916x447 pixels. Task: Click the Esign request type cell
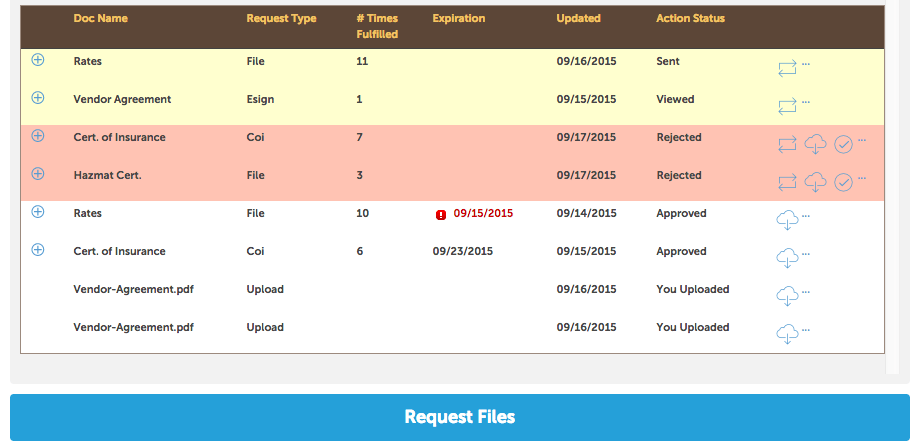[x=261, y=99]
